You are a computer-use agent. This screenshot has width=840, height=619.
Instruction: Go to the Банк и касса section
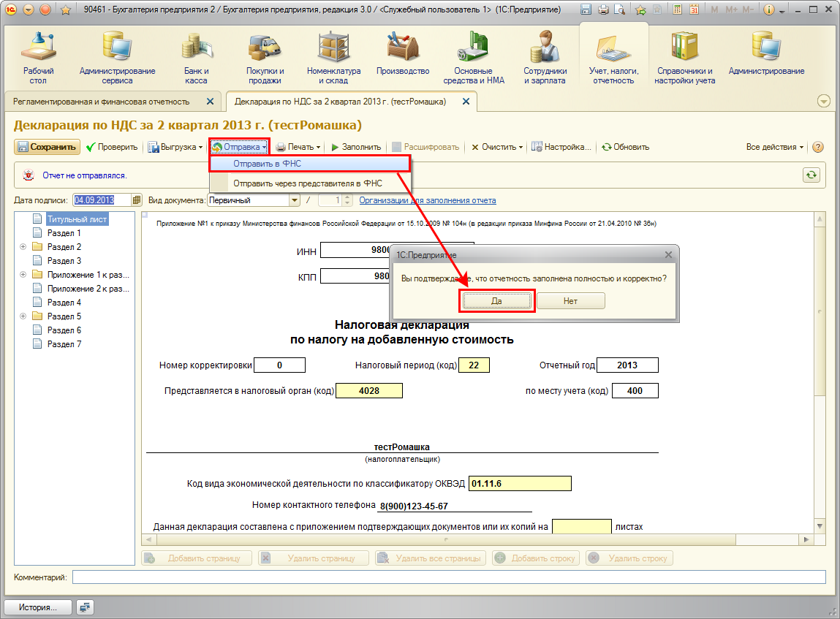pos(196,58)
